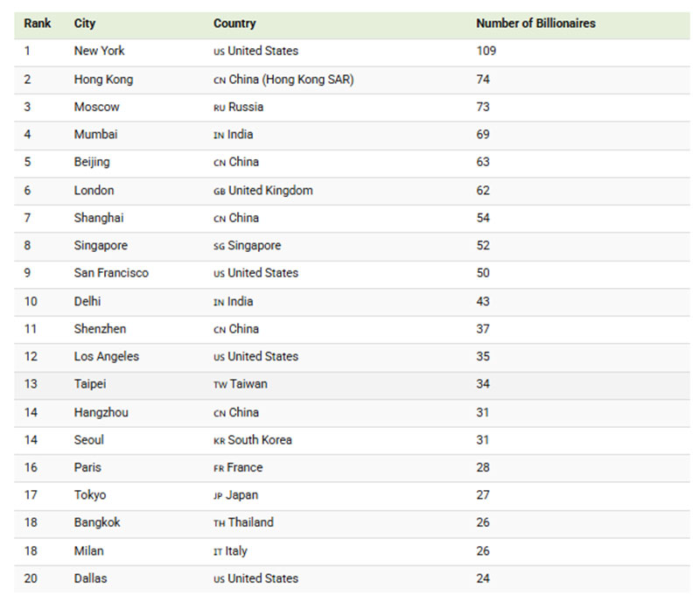This screenshot has height=609, width=700.
Task: Click the KR code beside South Korea
Action: [x=219, y=440]
